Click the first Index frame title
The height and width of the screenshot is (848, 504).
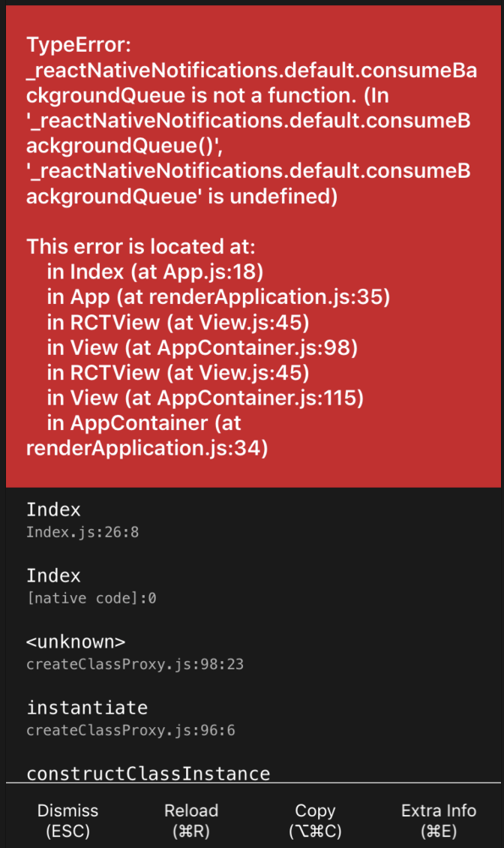53,510
